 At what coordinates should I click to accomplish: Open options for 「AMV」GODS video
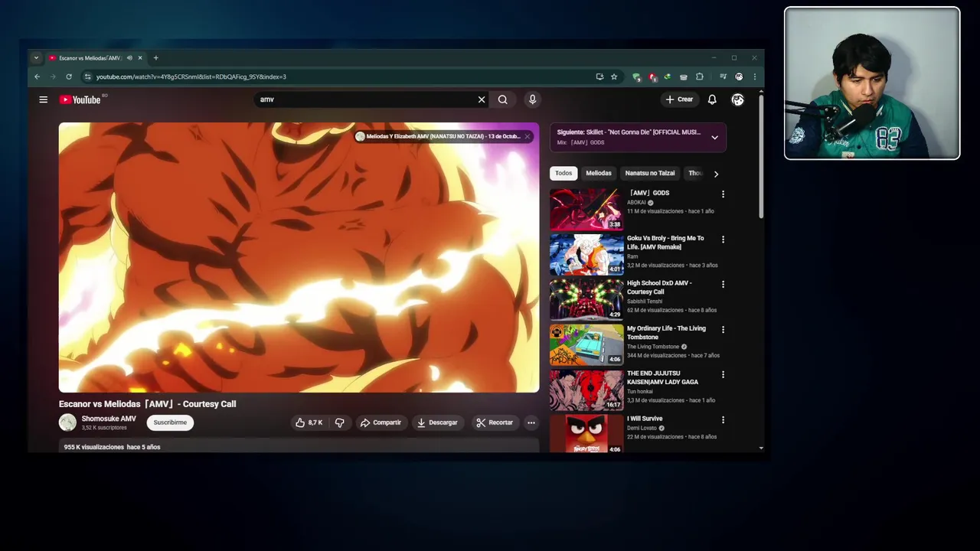click(x=723, y=194)
